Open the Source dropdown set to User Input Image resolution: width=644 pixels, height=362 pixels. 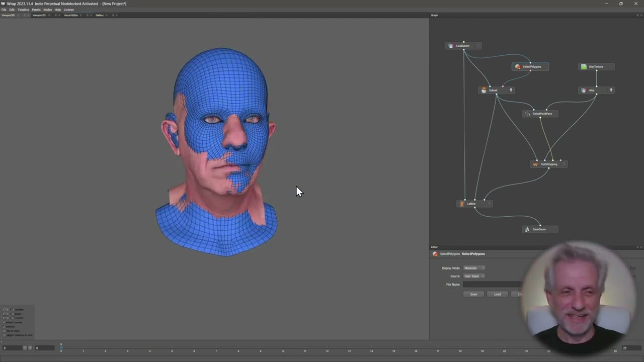[x=474, y=276]
